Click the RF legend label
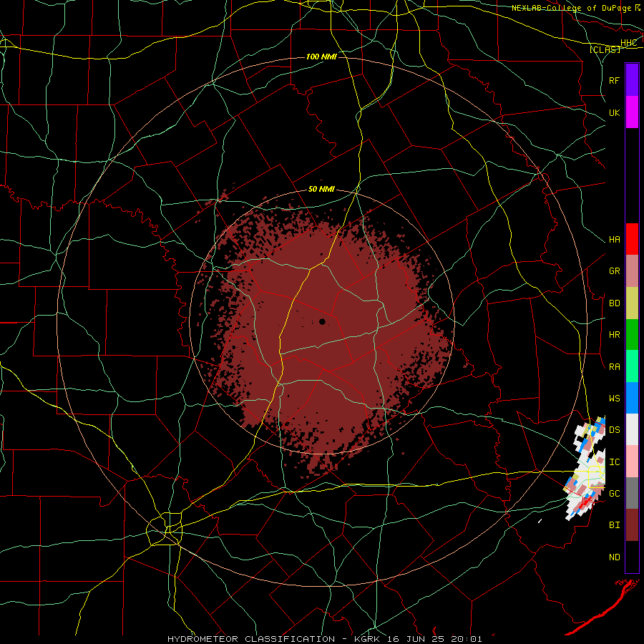Image resolution: width=644 pixels, height=644 pixels. point(615,80)
